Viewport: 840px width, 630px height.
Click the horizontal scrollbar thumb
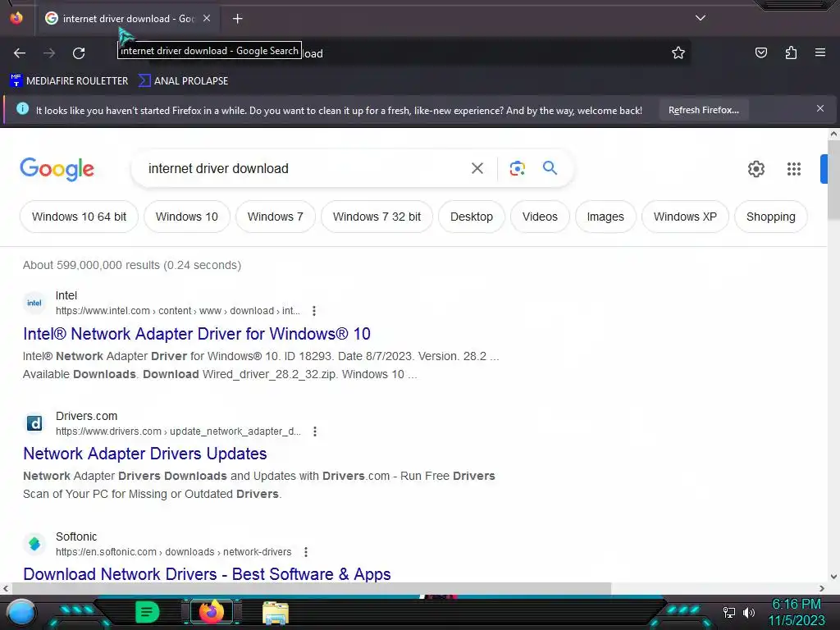click(311, 588)
